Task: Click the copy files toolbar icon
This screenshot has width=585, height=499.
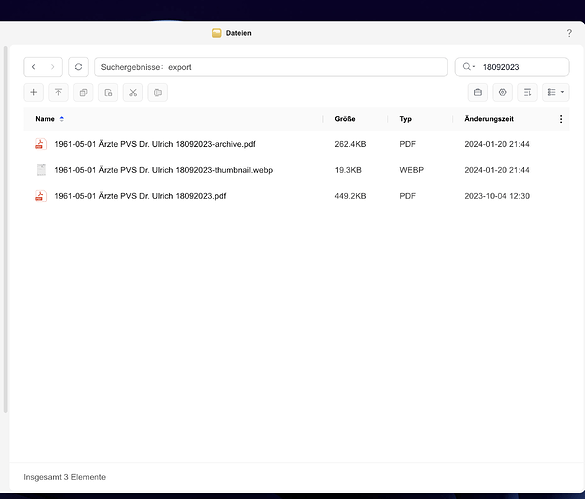Action: point(83,92)
